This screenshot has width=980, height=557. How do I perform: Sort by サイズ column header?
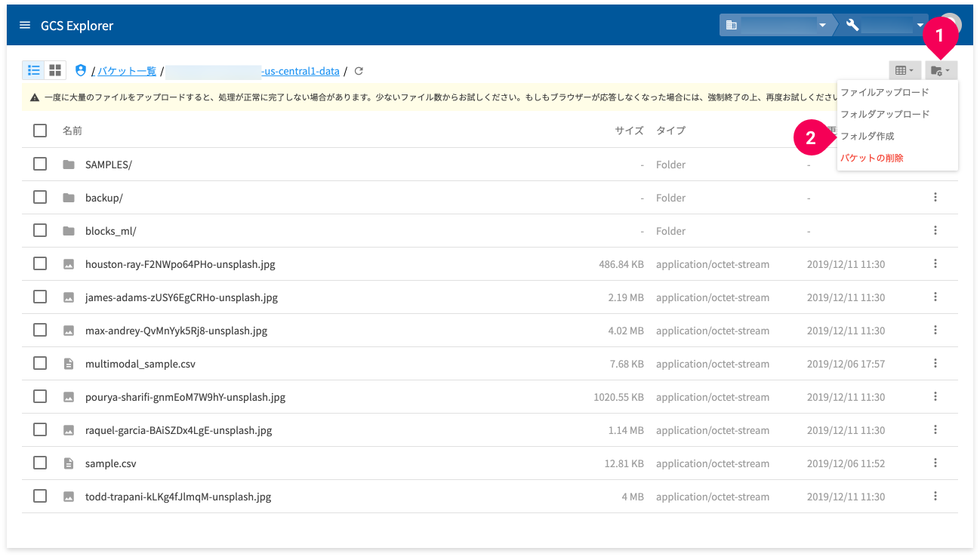coord(629,131)
